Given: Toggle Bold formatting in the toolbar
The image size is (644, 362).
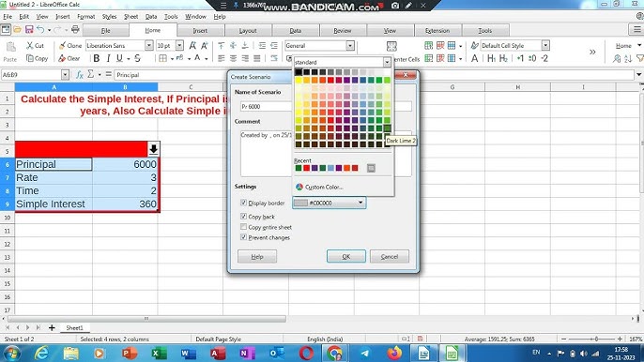Looking at the screenshot, I should coord(97,58).
